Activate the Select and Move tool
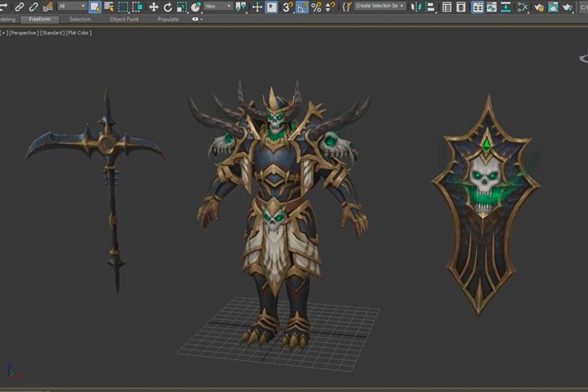Image resolution: width=588 pixels, height=392 pixels. click(x=154, y=7)
